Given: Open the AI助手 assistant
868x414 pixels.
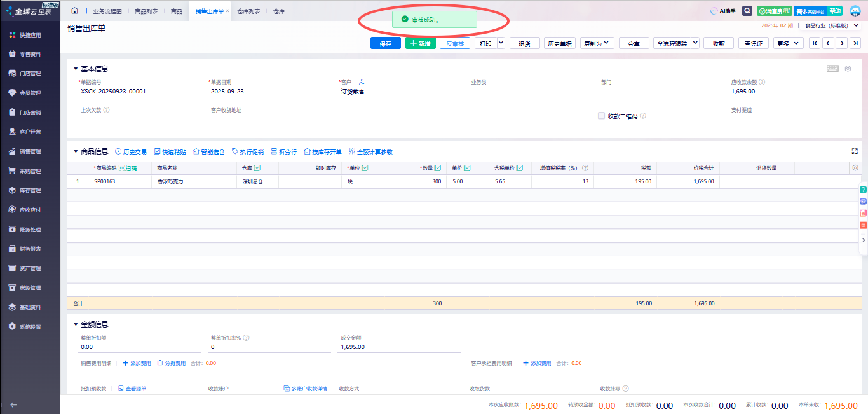Looking at the screenshot, I should click(722, 11).
